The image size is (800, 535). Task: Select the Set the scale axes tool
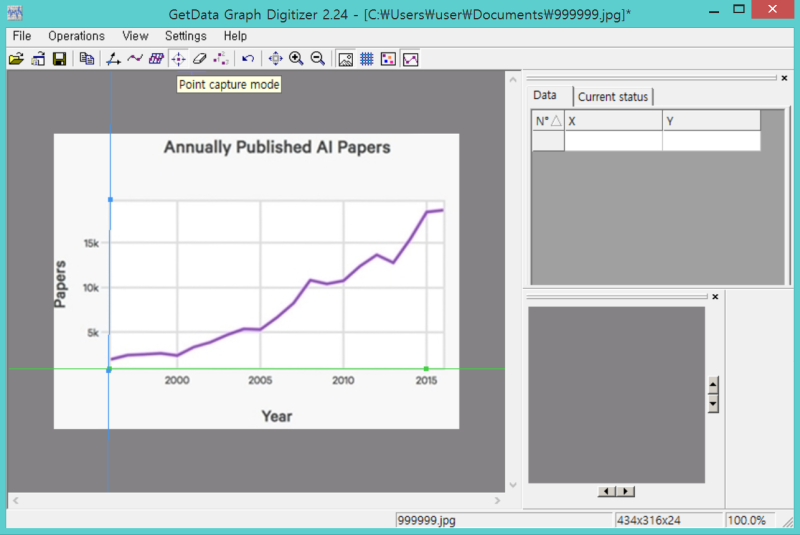(x=113, y=59)
